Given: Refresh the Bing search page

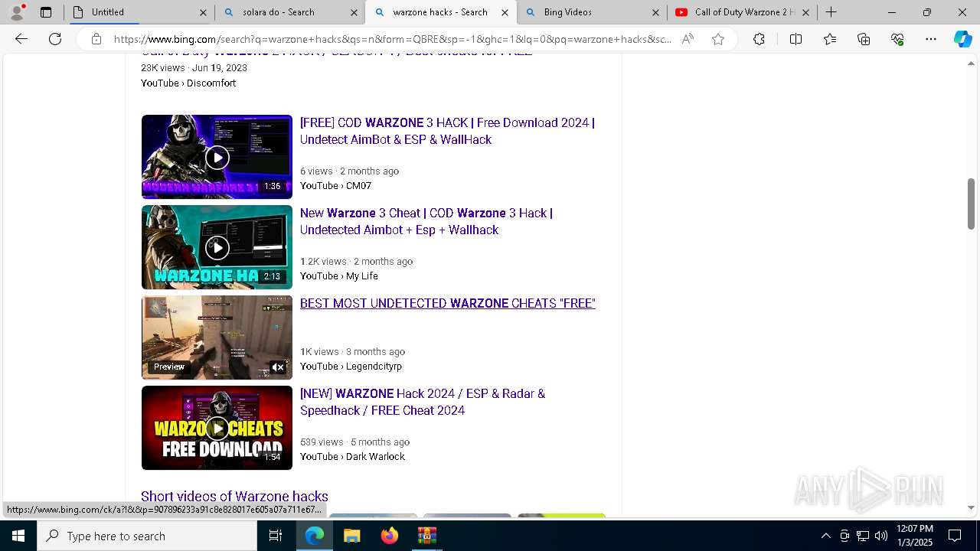Looking at the screenshot, I should pos(55,39).
